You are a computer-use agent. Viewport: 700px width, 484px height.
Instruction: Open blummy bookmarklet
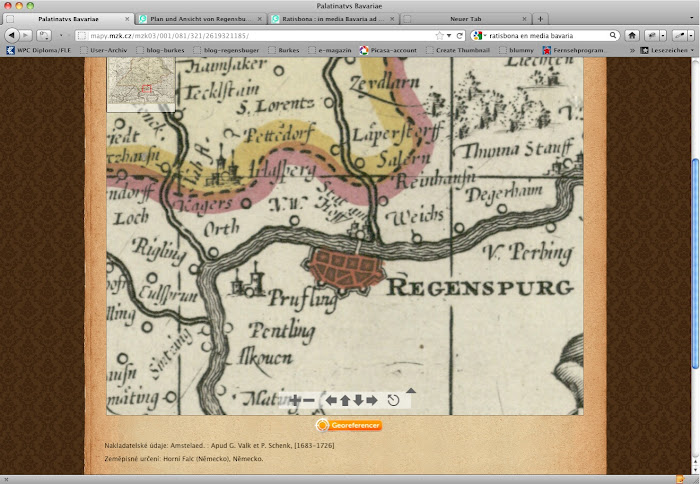(x=516, y=50)
